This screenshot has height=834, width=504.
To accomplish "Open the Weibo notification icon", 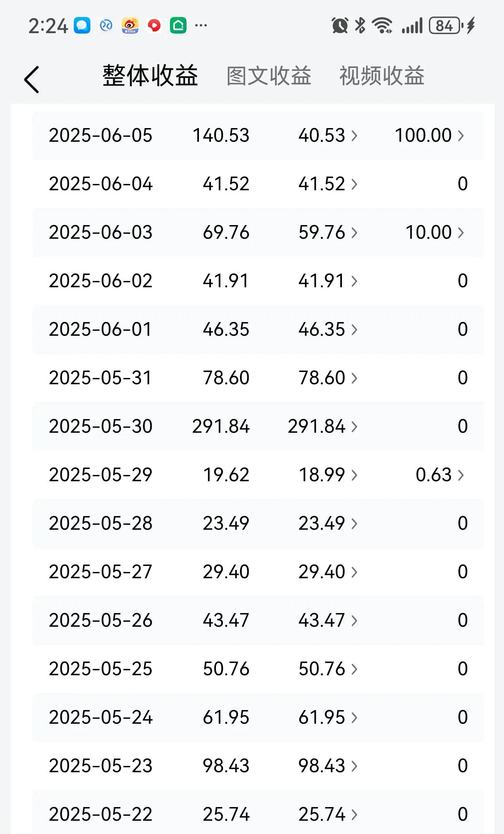I will 130,26.
